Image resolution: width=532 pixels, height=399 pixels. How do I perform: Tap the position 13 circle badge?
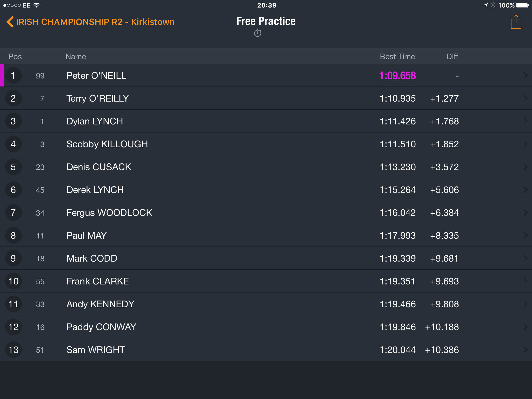click(13, 350)
